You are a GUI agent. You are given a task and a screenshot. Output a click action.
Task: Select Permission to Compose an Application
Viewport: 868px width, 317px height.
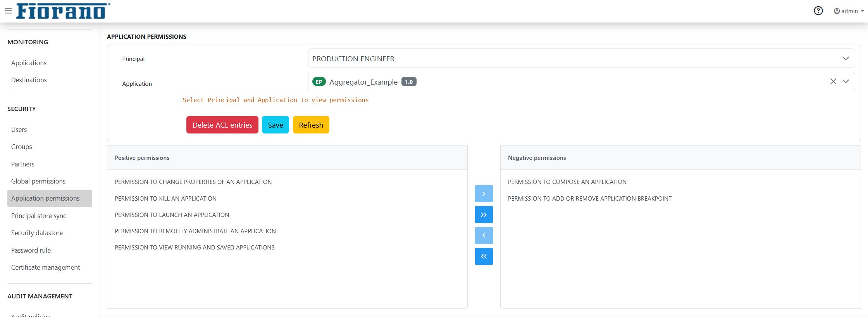567,182
